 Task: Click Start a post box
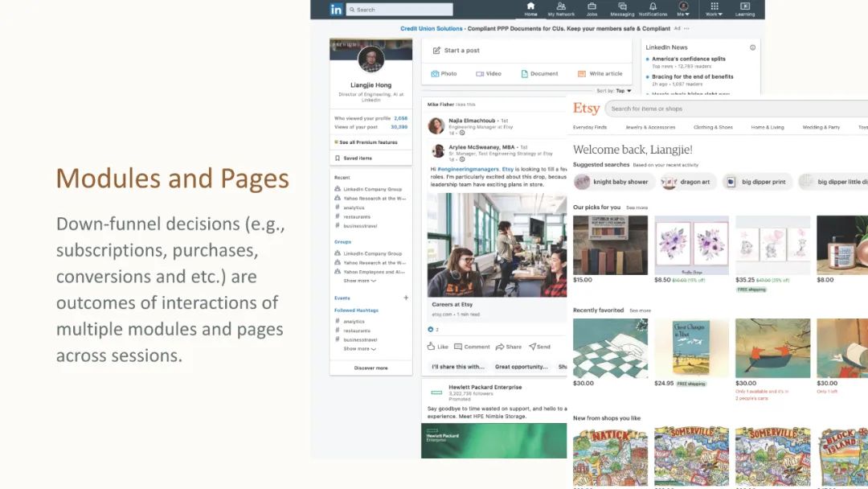526,51
